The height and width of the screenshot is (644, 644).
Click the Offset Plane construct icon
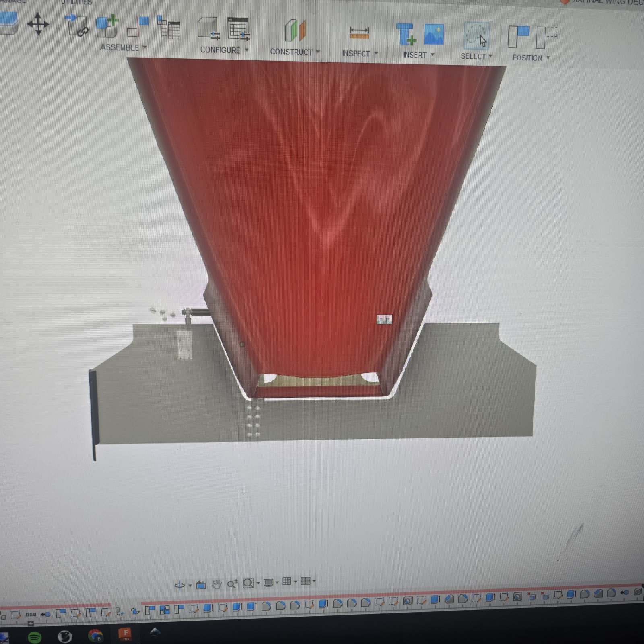(x=295, y=31)
